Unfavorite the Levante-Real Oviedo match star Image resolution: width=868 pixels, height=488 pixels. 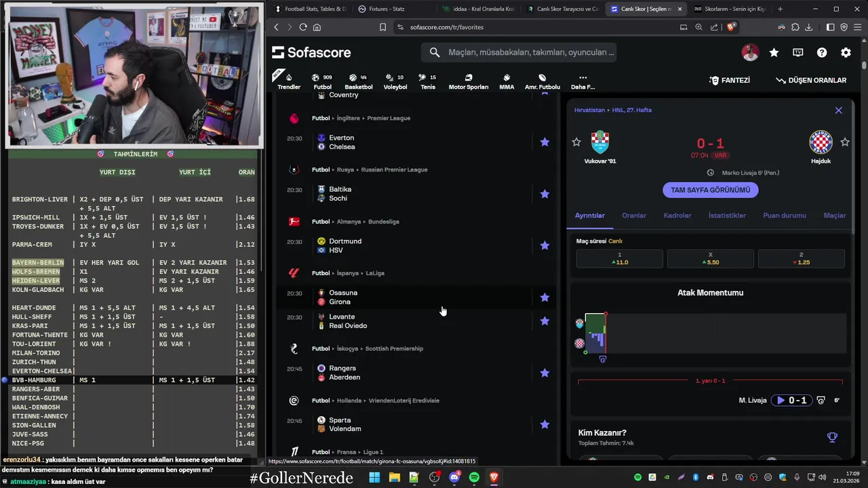pyautogui.click(x=545, y=321)
